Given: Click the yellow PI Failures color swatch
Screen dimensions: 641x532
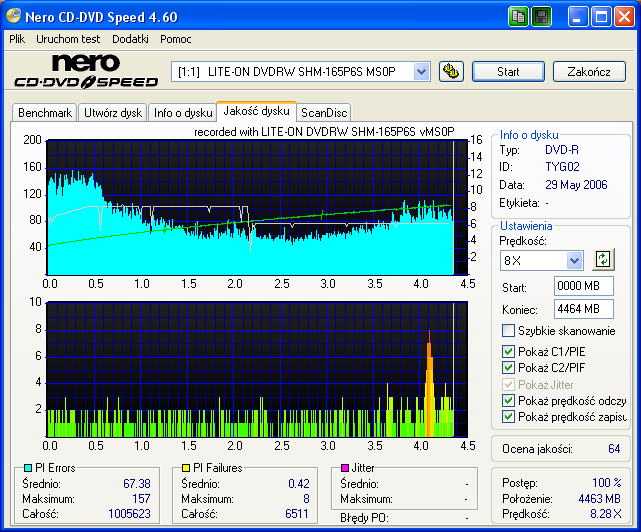Looking at the screenshot, I should (186, 468).
